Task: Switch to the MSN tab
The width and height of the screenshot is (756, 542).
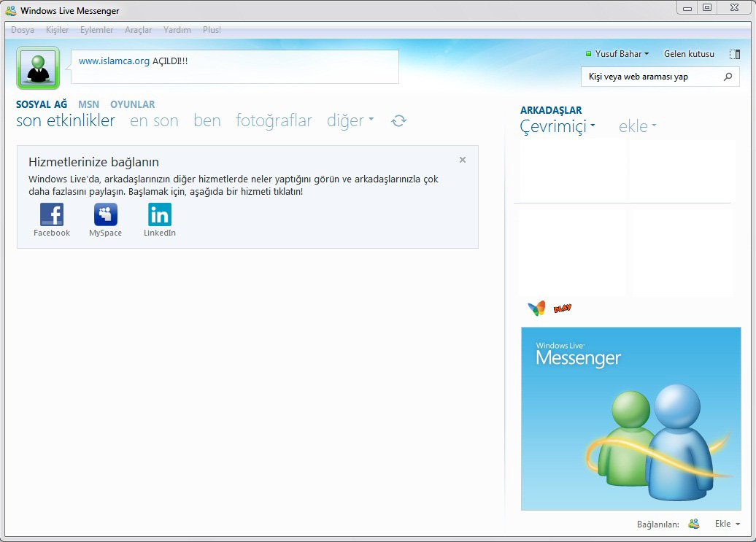Action: click(x=89, y=104)
